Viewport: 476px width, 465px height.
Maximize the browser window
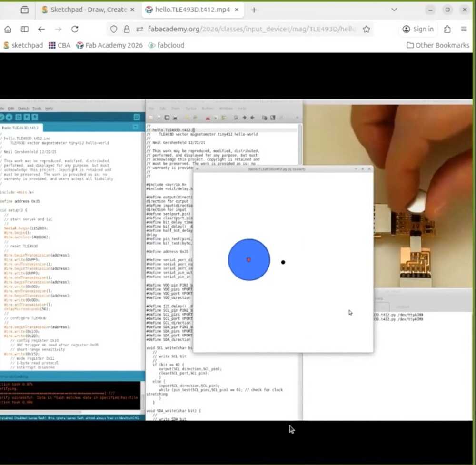pos(447,10)
